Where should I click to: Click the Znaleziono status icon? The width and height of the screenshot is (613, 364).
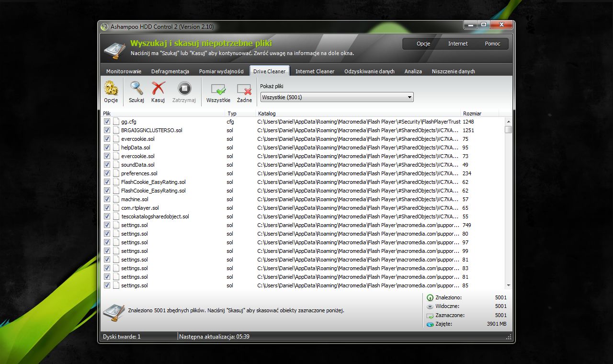tap(430, 297)
